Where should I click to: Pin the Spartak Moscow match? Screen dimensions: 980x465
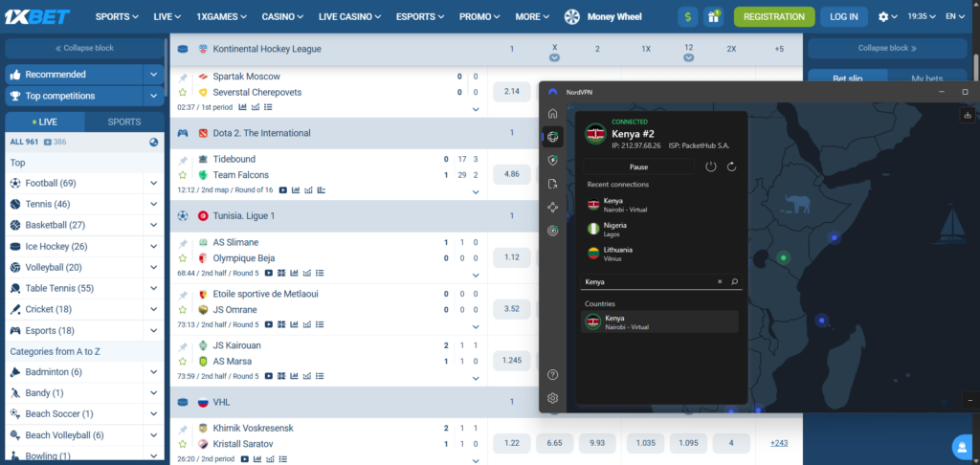[183, 77]
